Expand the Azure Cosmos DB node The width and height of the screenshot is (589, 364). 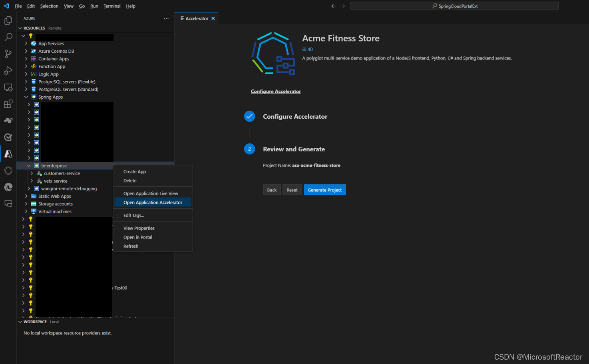pos(26,51)
